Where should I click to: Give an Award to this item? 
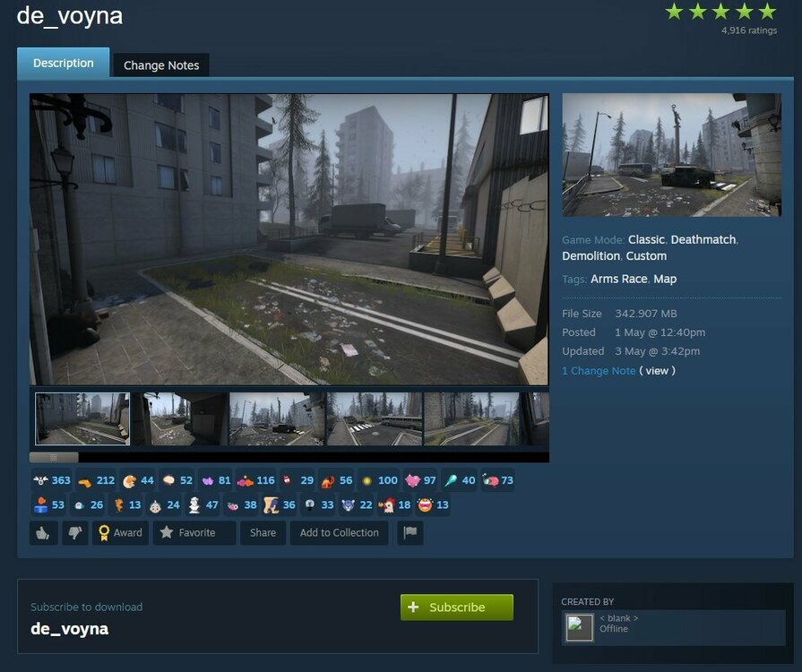click(119, 533)
